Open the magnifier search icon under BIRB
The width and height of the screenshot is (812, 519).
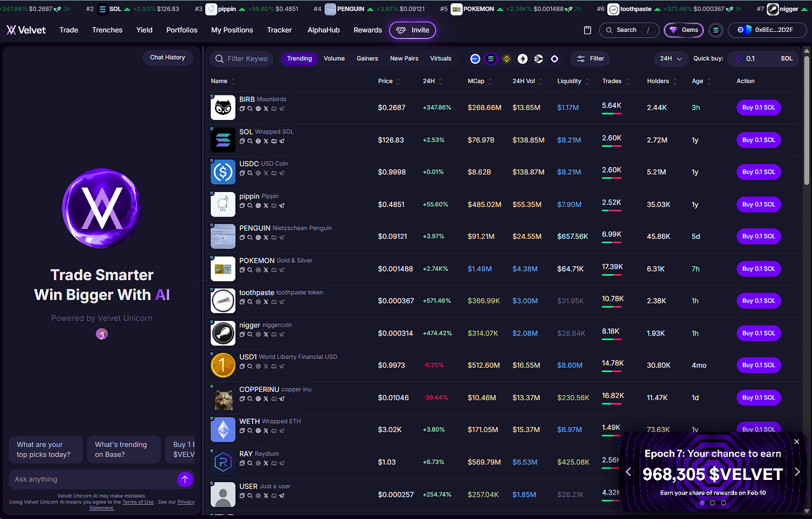(250, 109)
